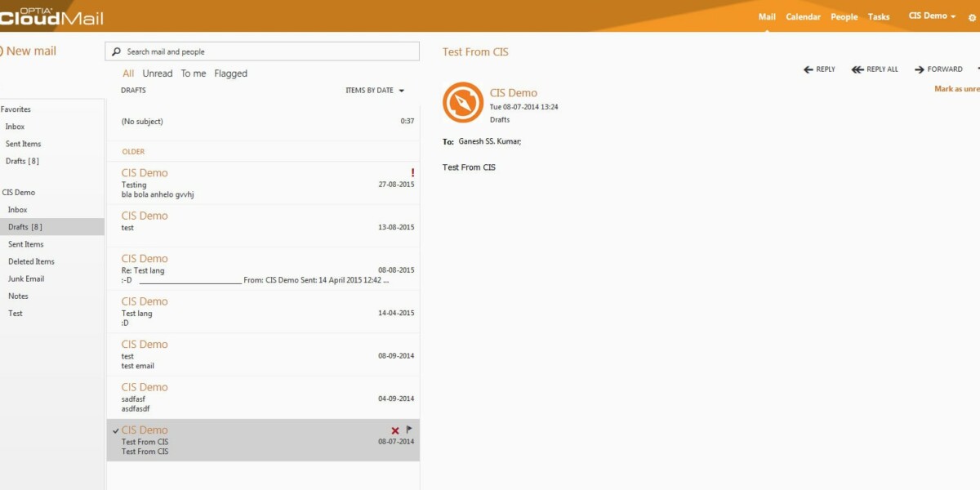Toggle the flag on the Test From CIS draft
This screenshot has width=980, height=490.
[408, 428]
